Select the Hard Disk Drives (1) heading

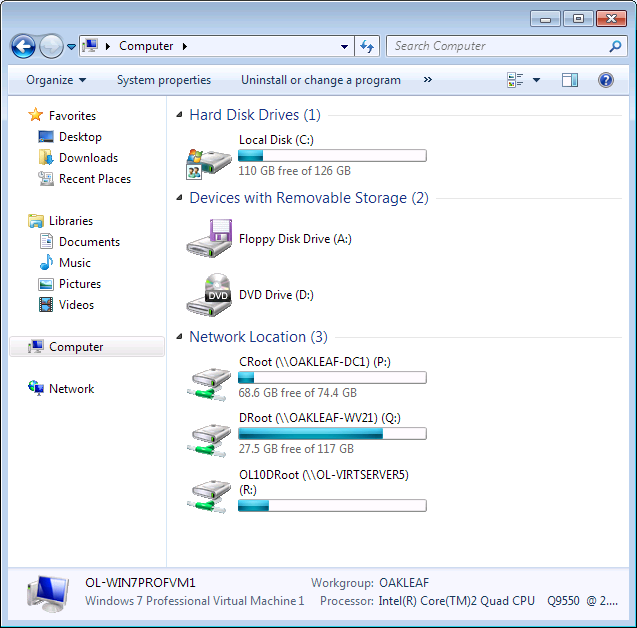(255, 115)
